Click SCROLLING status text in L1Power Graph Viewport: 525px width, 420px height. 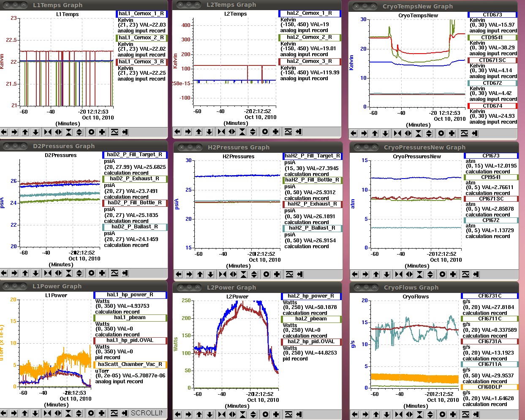[x=147, y=413]
